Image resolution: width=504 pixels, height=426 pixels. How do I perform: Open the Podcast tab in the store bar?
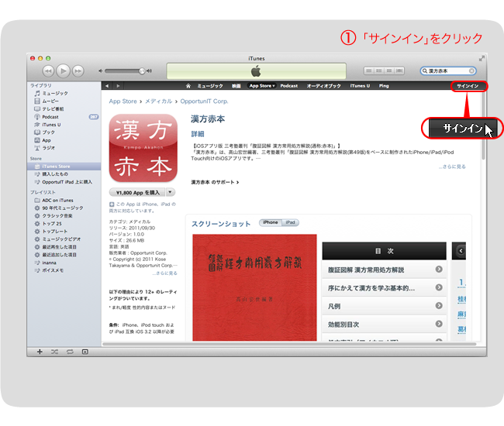click(x=288, y=85)
